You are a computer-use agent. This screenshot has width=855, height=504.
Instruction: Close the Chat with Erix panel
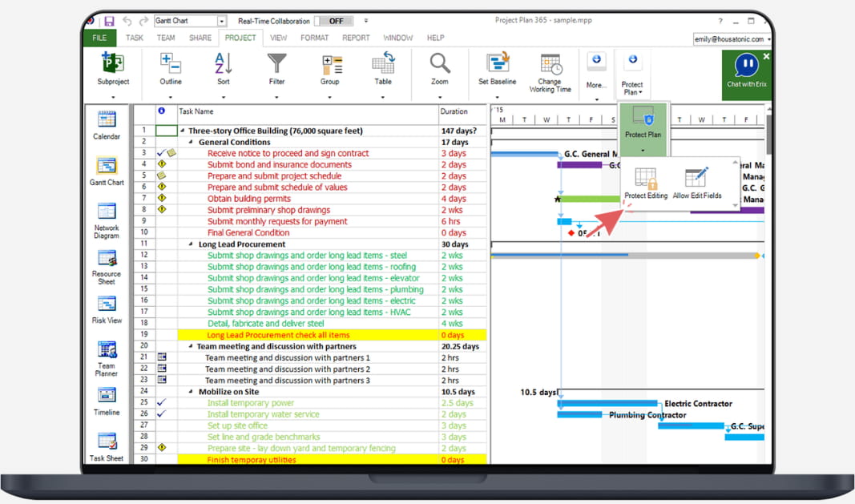(766, 56)
